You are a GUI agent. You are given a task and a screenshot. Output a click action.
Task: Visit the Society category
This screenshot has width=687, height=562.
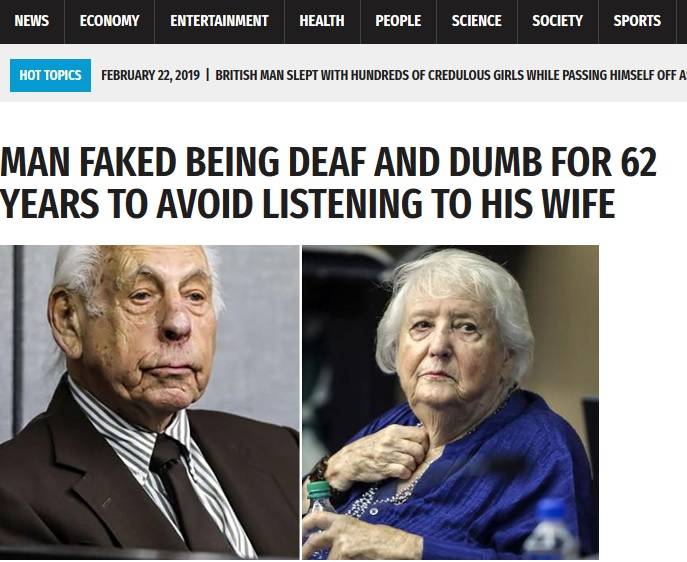(x=557, y=21)
